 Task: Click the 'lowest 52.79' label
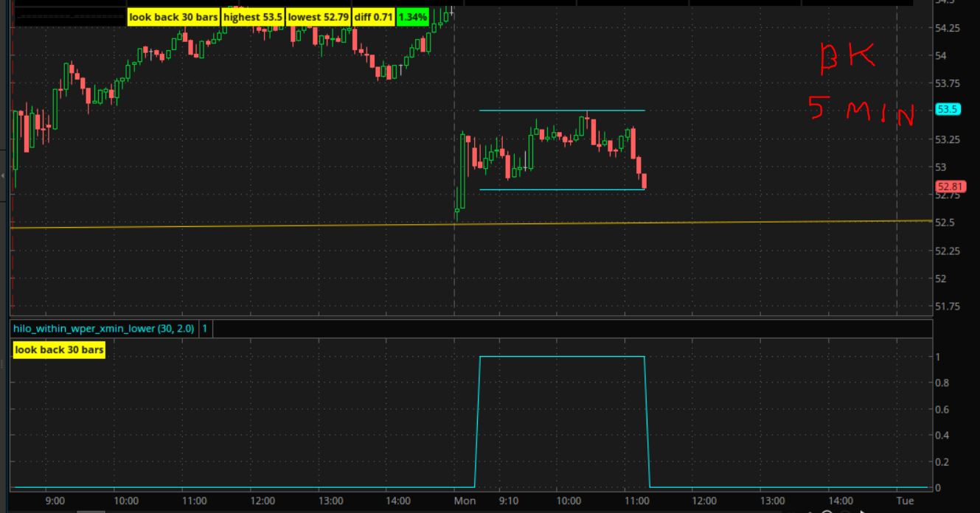318,17
